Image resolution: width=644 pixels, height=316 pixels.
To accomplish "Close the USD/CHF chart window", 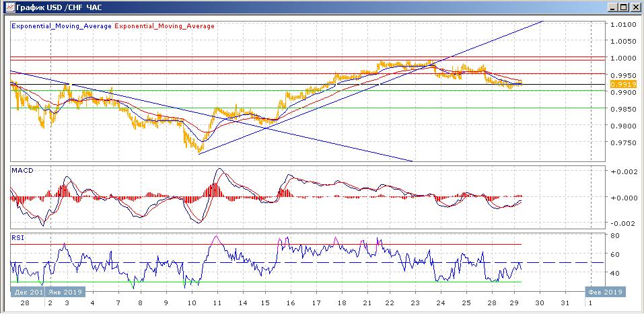I will pyautogui.click(x=635, y=7).
